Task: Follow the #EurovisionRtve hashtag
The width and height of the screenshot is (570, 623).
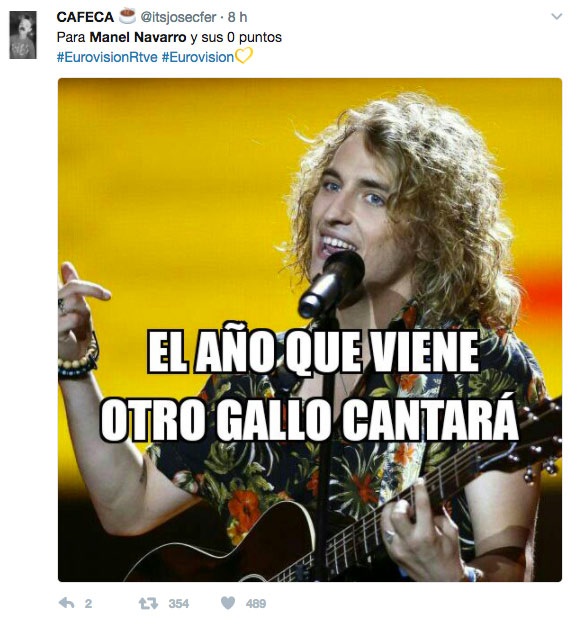Action: point(107,57)
